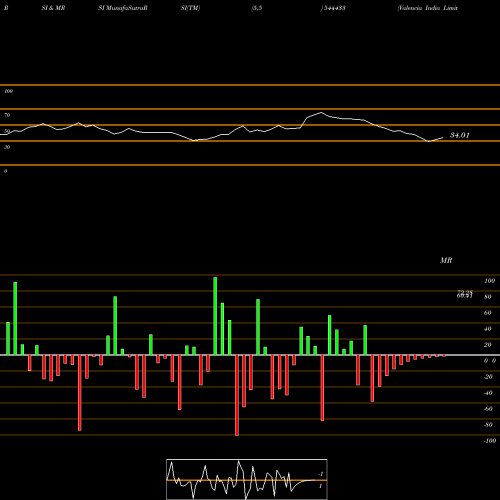Click the RSI line peak near 70
The height and width of the screenshot is (500, 500).
[321, 113]
